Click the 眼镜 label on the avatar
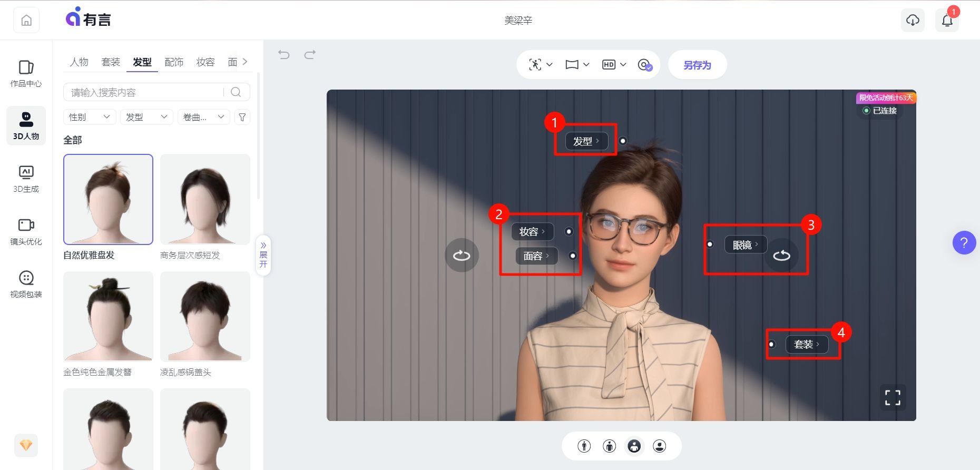Viewport: 980px width, 470px height. 745,245
